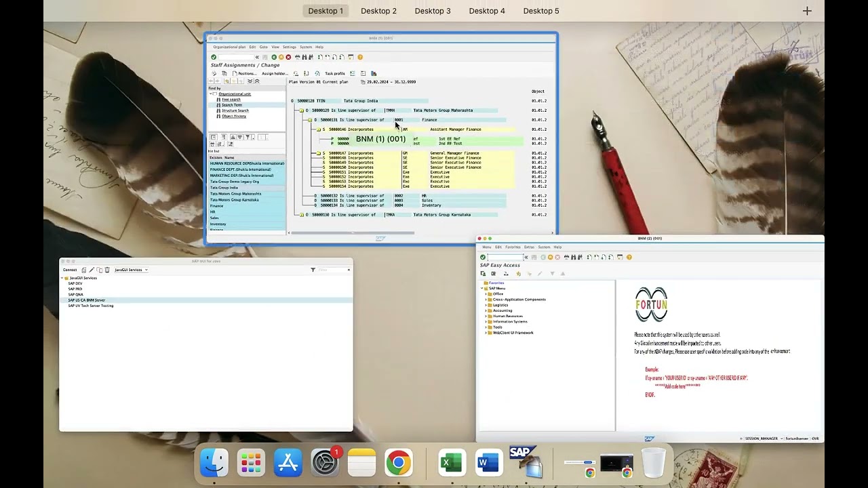Click the SAP GUI Dock icon
The image size is (868, 488).
(x=526, y=462)
